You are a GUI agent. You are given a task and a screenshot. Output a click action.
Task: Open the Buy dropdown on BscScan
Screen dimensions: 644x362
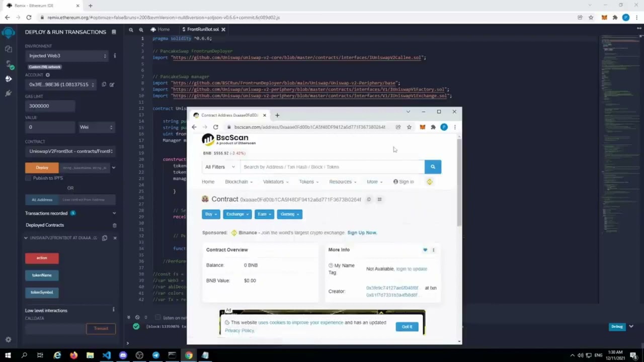[211, 214]
